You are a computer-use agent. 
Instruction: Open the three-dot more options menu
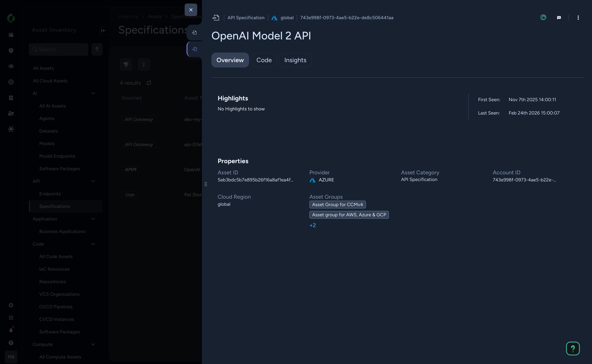[x=578, y=18]
